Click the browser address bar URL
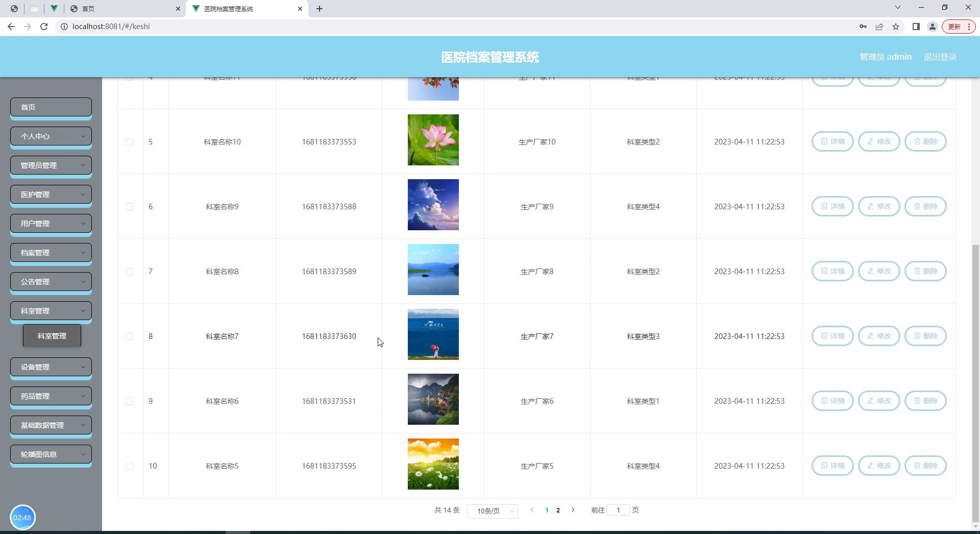This screenshot has height=534, width=980. 111,27
